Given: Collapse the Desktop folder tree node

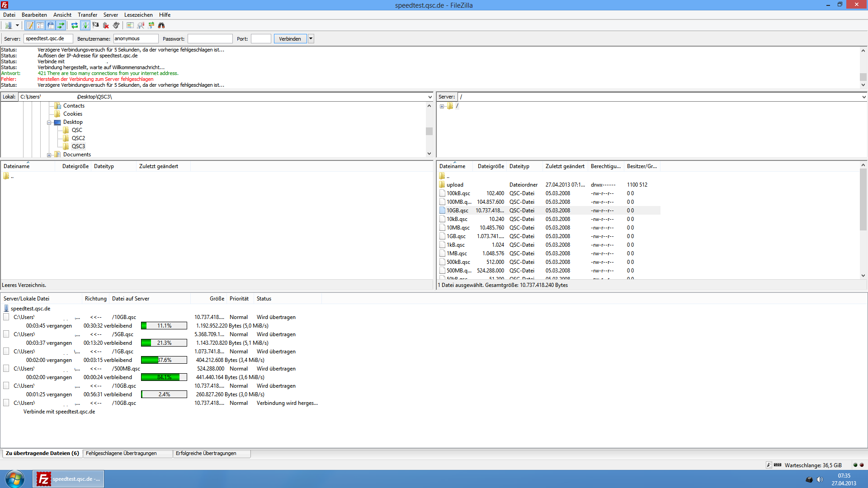Looking at the screenshot, I should (x=49, y=122).
